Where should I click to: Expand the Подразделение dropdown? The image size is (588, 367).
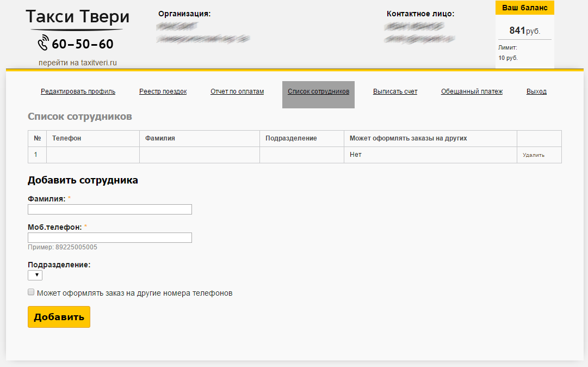(35, 276)
